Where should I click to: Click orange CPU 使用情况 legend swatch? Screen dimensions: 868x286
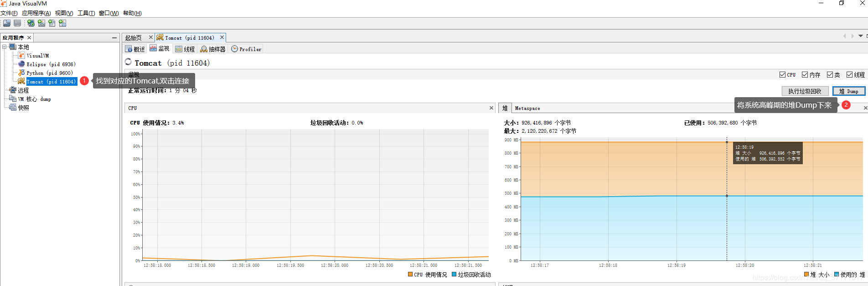[x=410, y=275]
